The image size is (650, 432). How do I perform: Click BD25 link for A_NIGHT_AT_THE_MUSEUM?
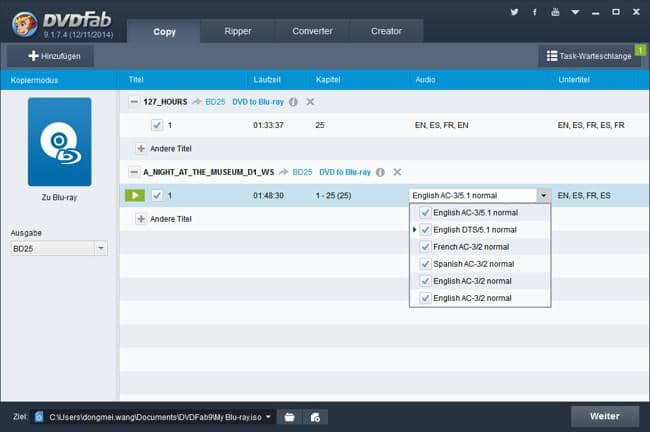(302, 172)
